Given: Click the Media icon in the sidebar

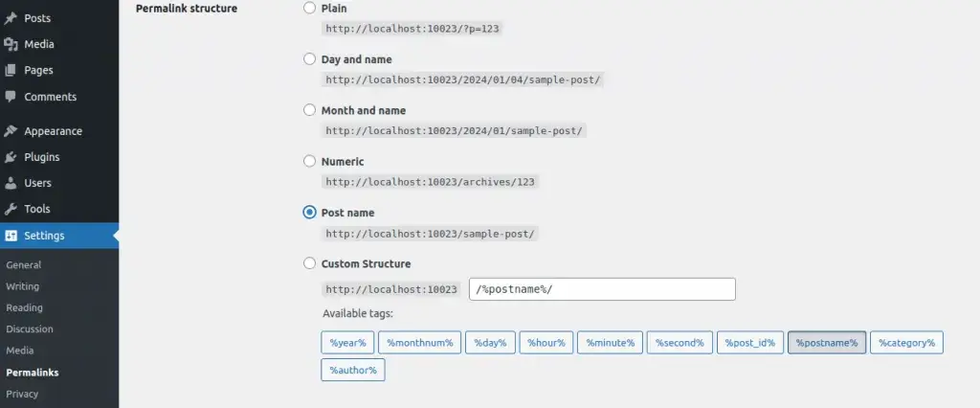Looking at the screenshot, I should (10, 44).
